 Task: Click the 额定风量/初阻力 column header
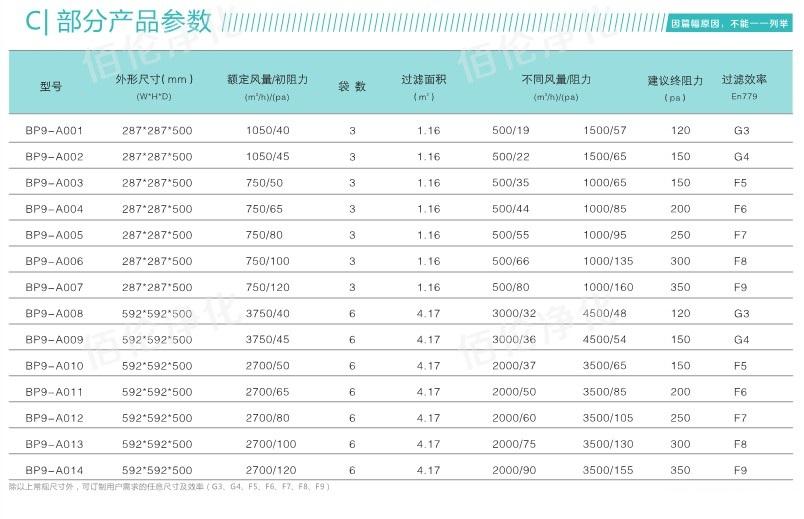point(268,79)
